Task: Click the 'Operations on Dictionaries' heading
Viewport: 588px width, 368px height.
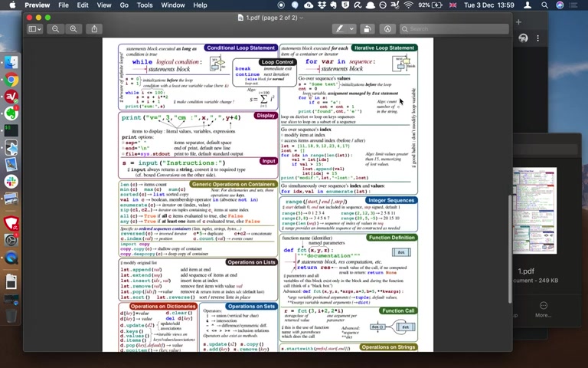Action: (163, 306)
